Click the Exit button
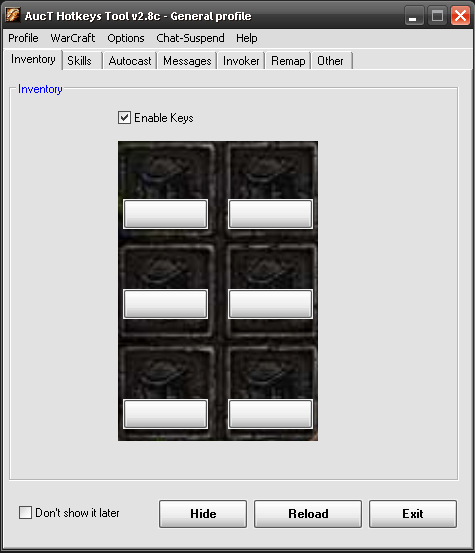Image resolution: width=476 pixels, height=553 pixels. tap(413, 514)
